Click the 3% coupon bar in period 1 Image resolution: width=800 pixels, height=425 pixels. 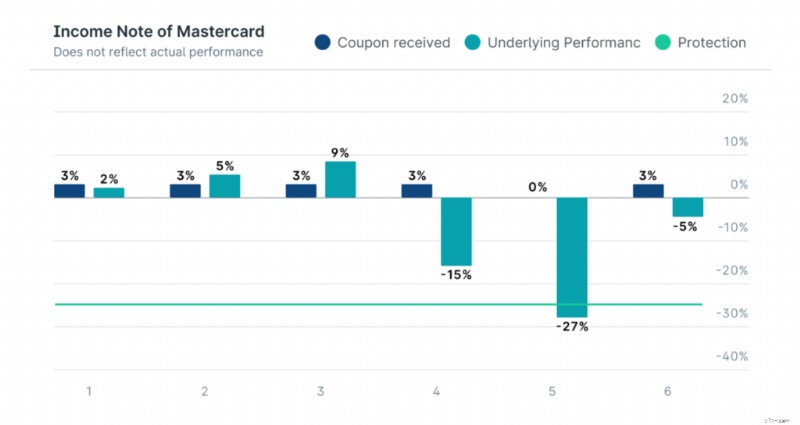click(x=69, y=191)
